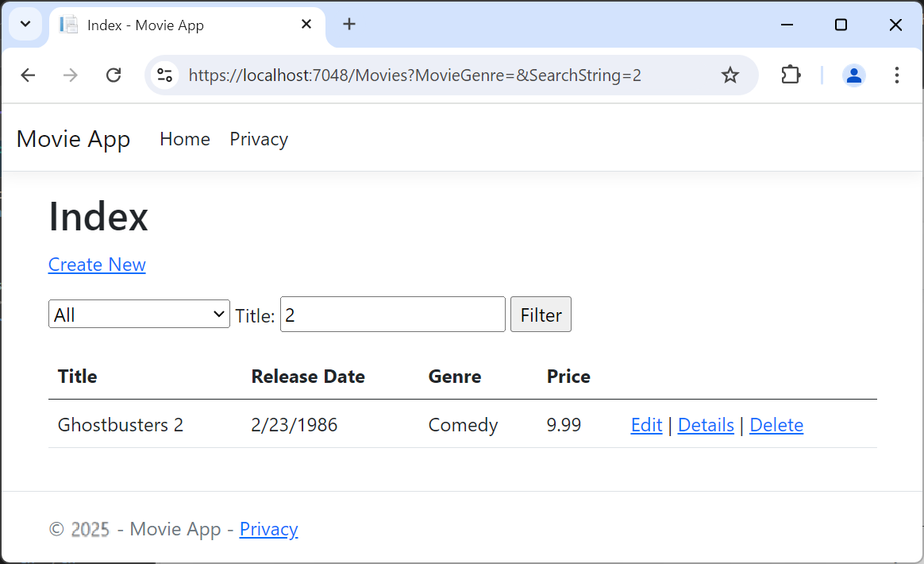The height and width of the screenshot is (564, 924).
Task: Click the browser profile avatar icon
Action: pyautogui.click(x=853, y=75)
